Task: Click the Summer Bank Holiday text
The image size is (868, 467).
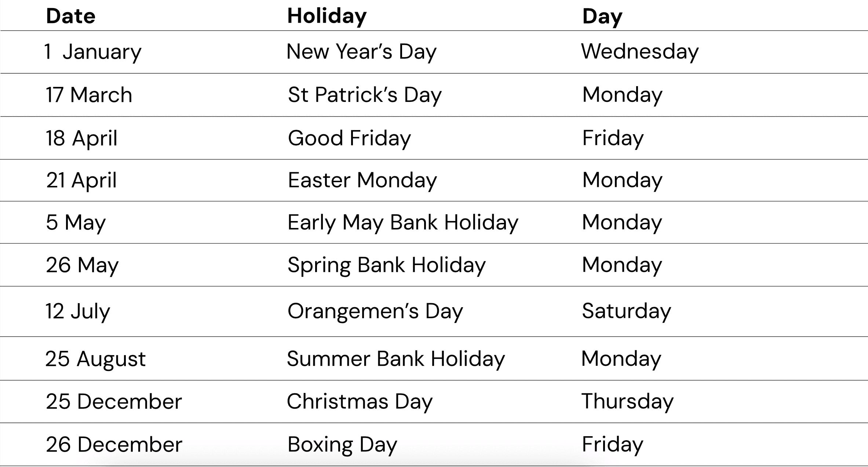Action: 396,358
